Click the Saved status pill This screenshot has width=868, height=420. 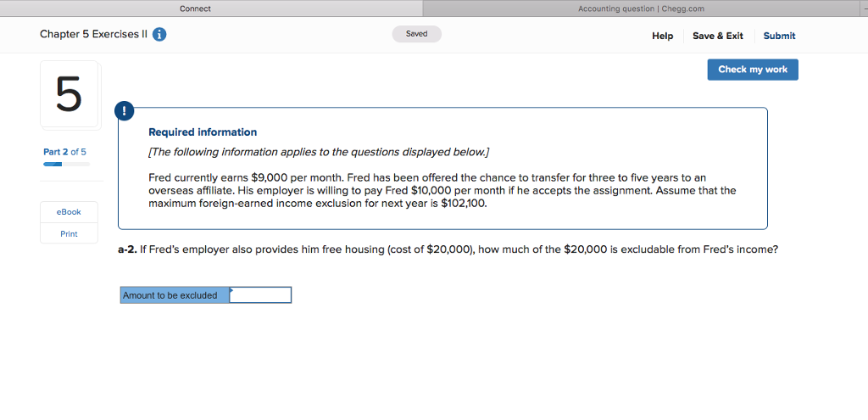pos(416,34)
